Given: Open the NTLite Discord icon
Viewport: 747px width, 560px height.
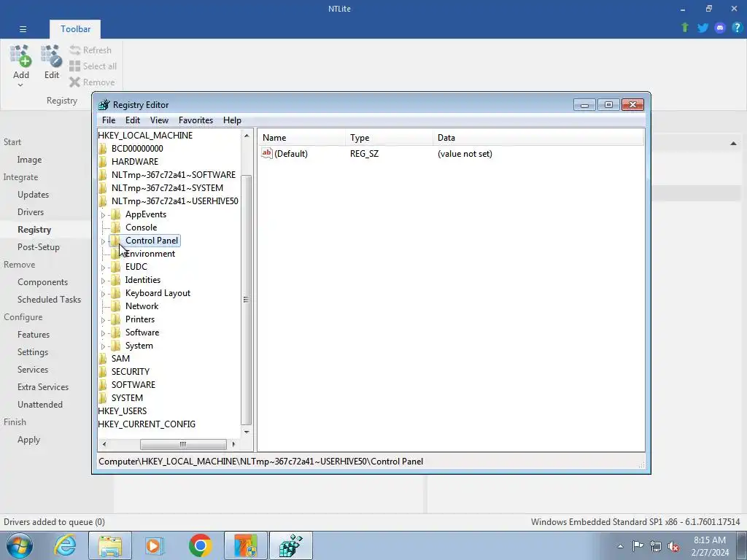Looking at the screenshot, I should (x=720, y=28).
